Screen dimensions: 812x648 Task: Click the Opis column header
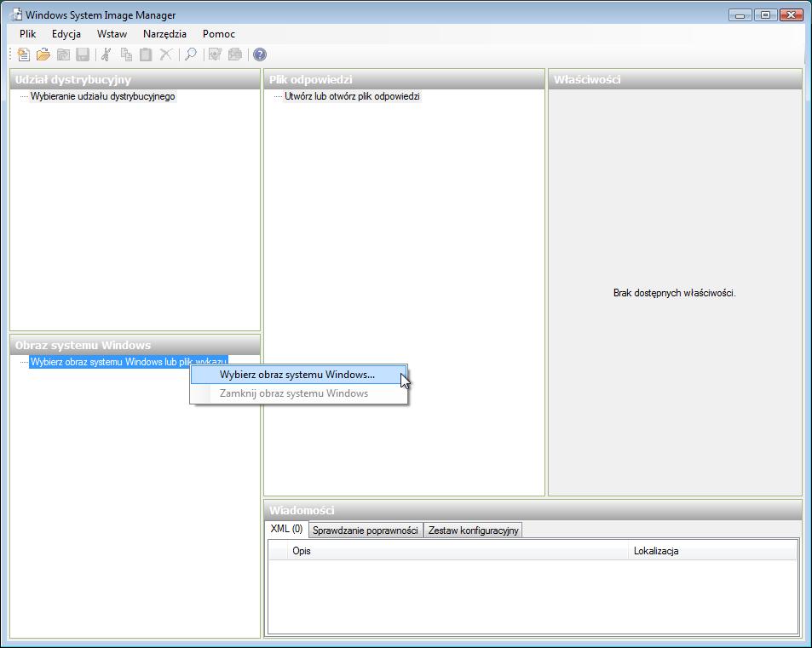[x=458, y=551]
